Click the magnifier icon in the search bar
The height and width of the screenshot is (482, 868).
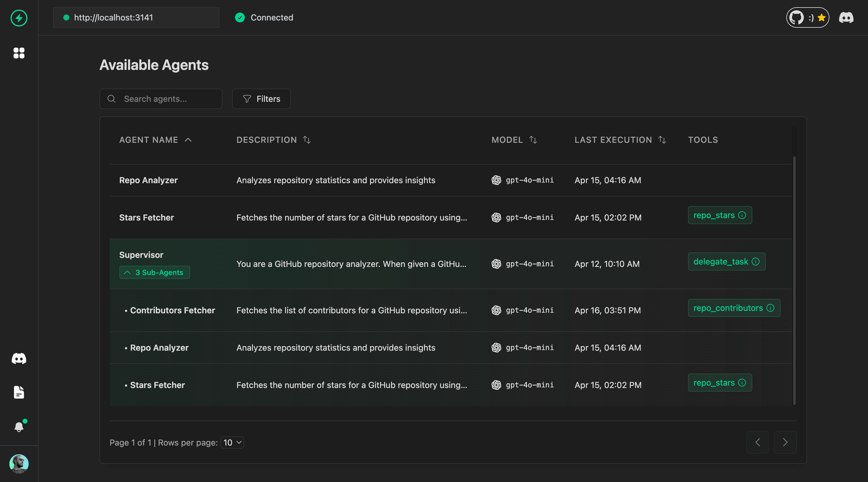pyautogui.click(x=111, y=99)
